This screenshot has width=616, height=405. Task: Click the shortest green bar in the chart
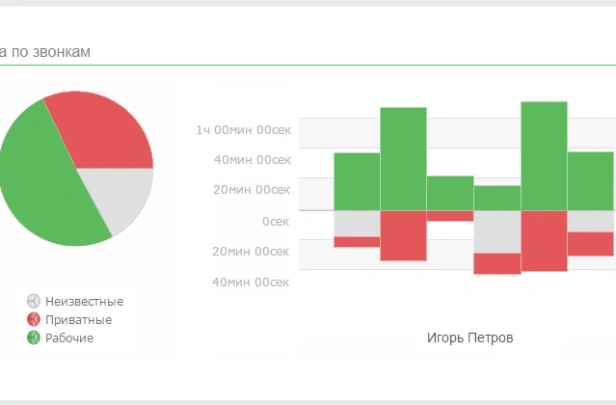(x=497, y=197)
